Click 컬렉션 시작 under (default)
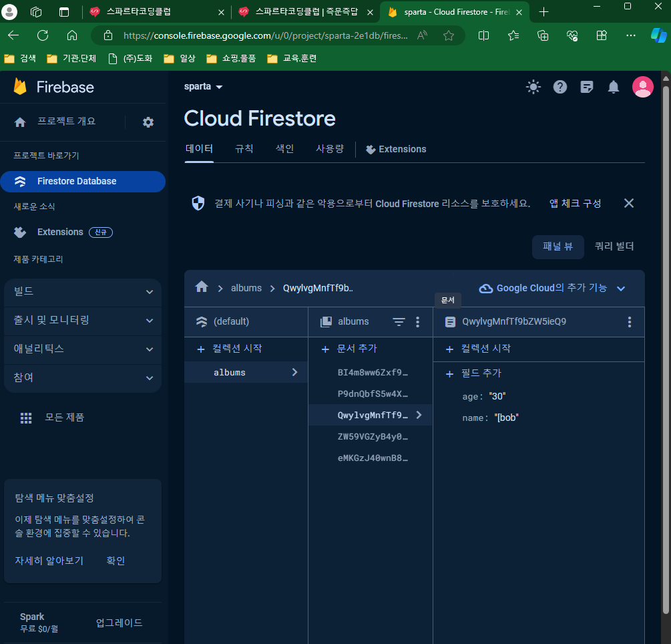 click(230, 349)
